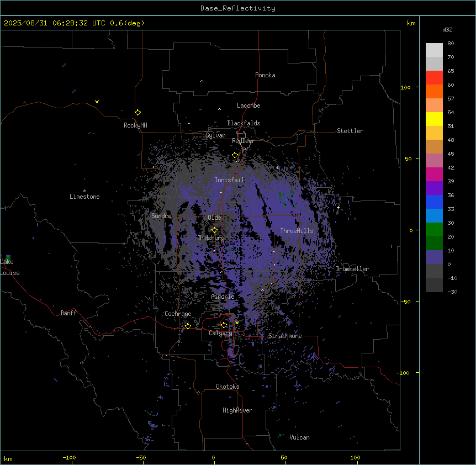476x465 pixels.
Task: Choose the pure orange swatch below 60 dBZ
Action: [x=434, y=91]
